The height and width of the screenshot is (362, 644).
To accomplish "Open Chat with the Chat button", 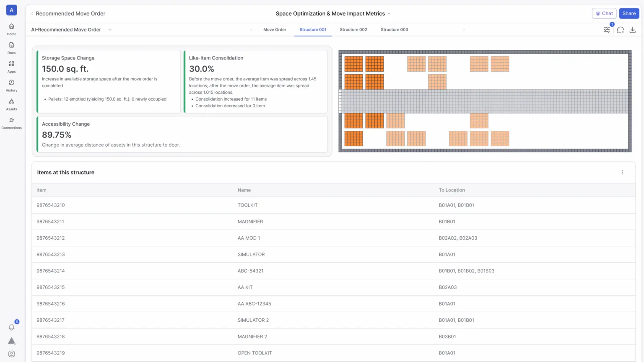I will 604,13.
